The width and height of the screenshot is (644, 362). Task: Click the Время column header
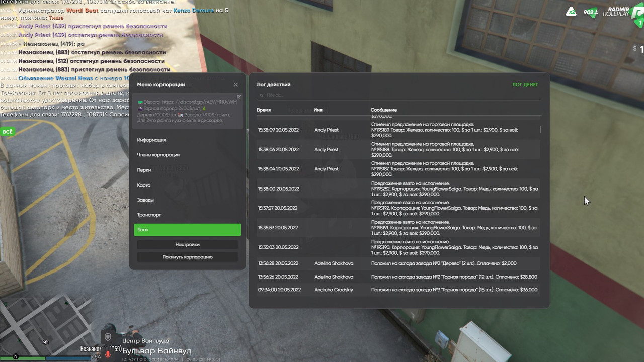[264, 110]
